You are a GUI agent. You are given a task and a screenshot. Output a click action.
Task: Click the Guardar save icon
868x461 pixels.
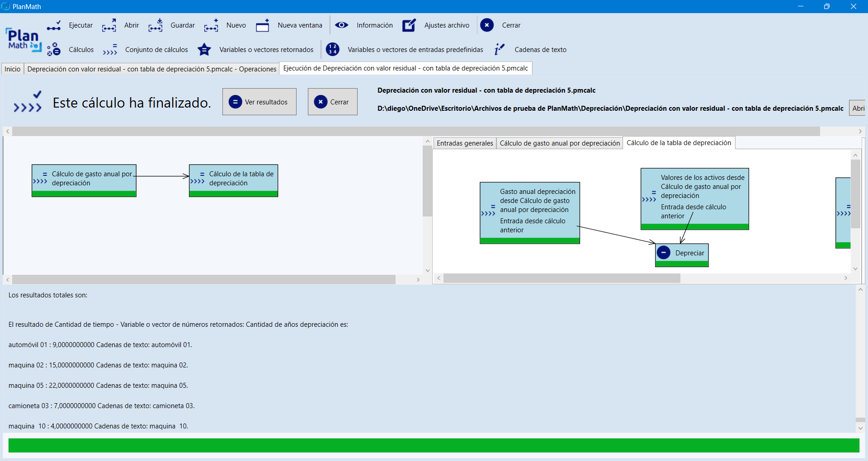(155, 26)
